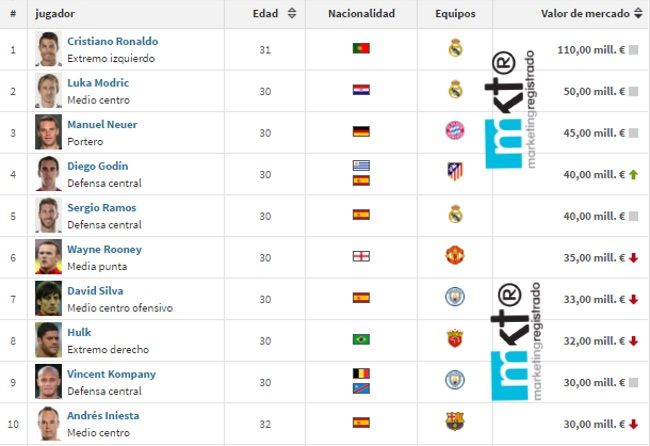The image size is (650, 446).
Task: Click Bayern Munich crest beside Manuel Neuer
Action: click(x=455, y=131)
